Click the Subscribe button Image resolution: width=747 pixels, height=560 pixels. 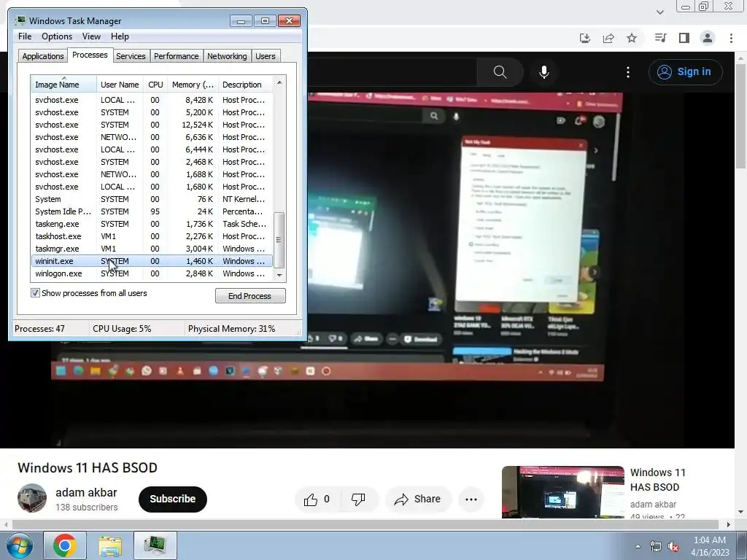172,499
